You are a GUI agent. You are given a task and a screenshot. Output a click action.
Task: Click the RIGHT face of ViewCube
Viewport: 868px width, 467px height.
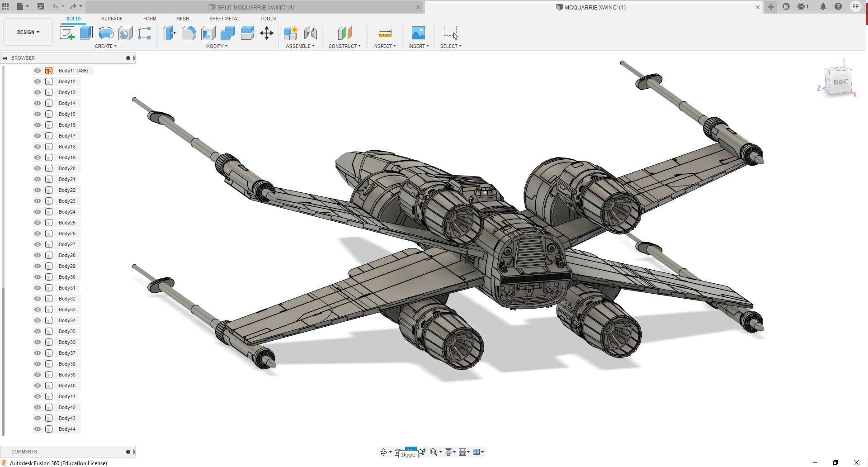(x=841, y=82)
